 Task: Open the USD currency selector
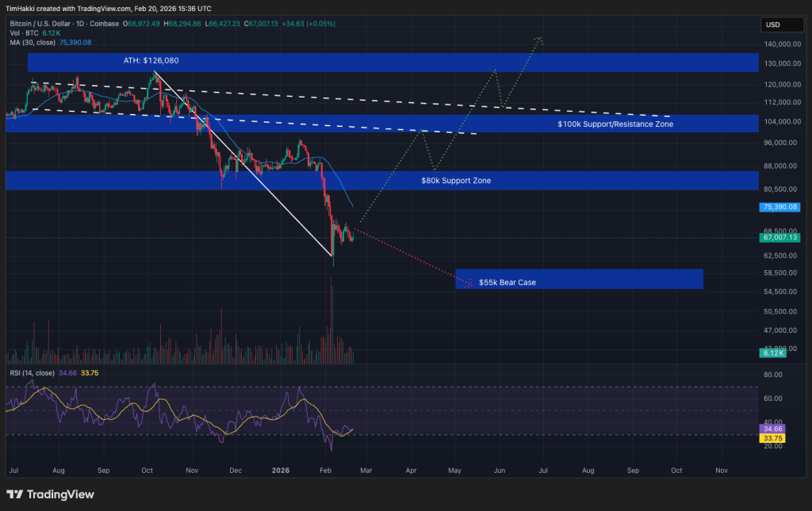pyautogui.click(x=772, y=25)
